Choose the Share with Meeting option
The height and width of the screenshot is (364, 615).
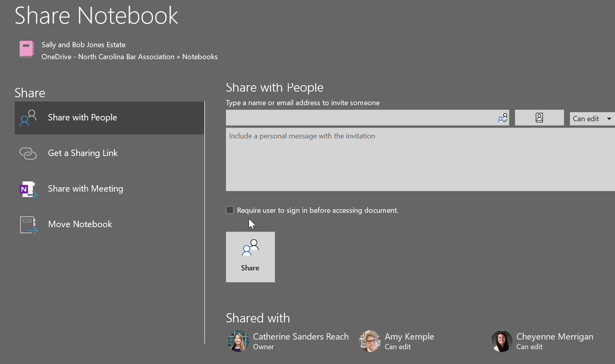[x=85, y=189]
